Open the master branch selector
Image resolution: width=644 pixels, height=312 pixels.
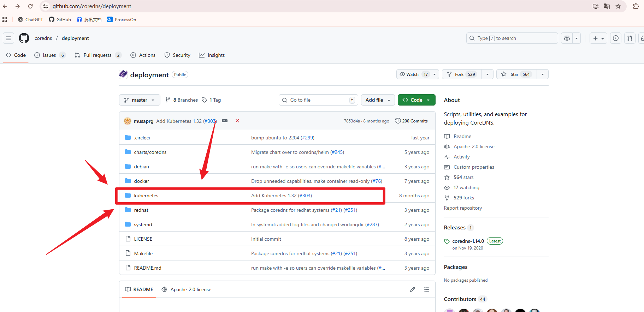pyautogui.click(x=140, y=100)
